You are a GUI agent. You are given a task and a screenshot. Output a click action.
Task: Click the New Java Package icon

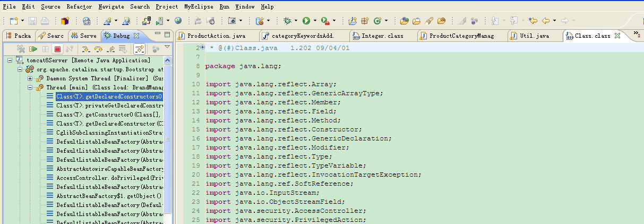tap(365, 21)
